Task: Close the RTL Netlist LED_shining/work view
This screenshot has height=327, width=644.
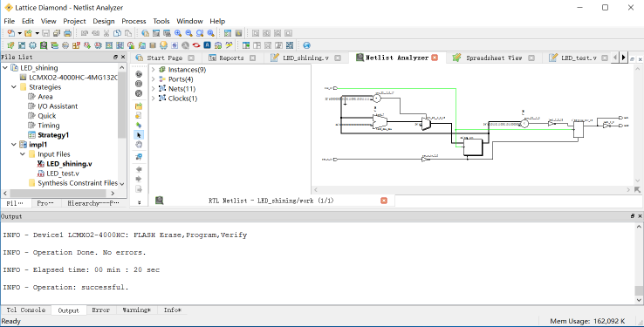Action: point(384,201)
